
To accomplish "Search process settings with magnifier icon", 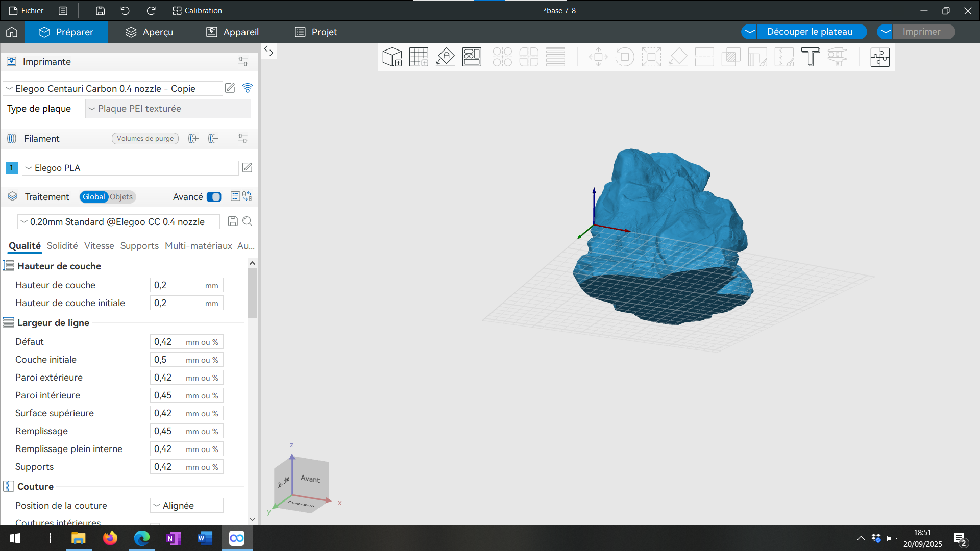I will pyautogui.click(x=248, y=221).
